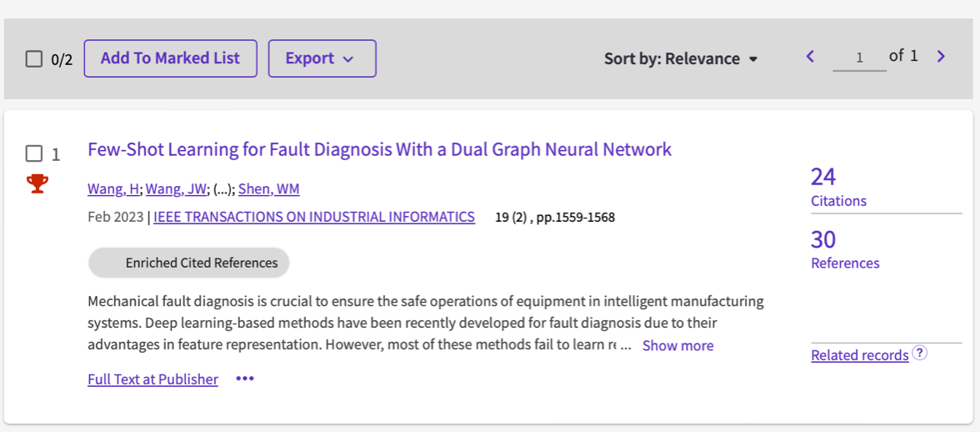The width and height of the screenshot is (980, 432).
Task: Open author link Wang, JW
Action: click(x=176, y=188)
